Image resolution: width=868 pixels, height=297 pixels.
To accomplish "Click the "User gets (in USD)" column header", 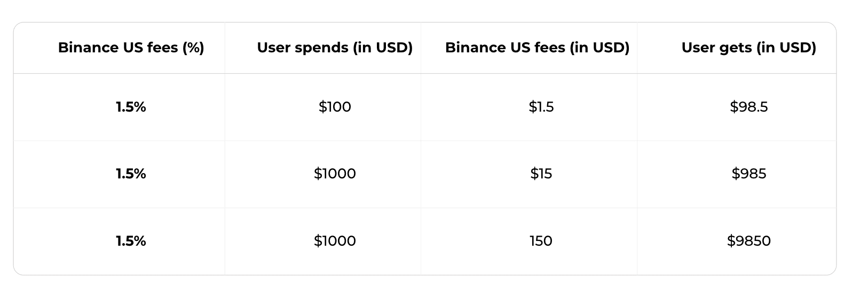I will 748,48.
